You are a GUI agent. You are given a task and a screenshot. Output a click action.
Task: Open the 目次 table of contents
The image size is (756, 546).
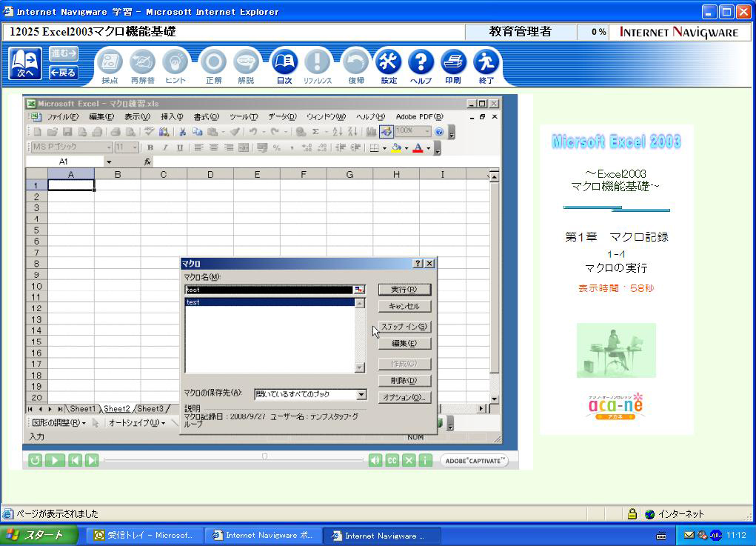pos(284,64)
